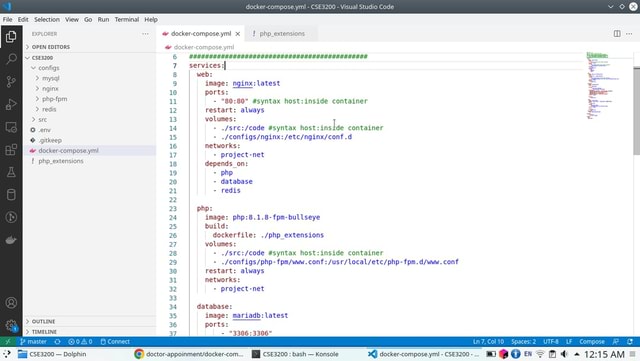The height and width of the screenshot is (361, 640).
Task: Expand the OUTLINE section
Action: pos(43,321)
